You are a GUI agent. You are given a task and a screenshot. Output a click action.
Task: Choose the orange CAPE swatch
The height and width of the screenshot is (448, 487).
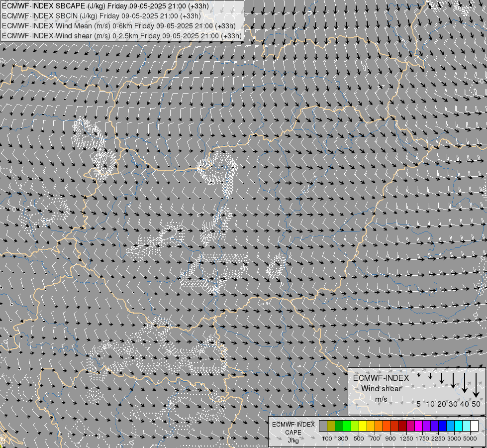(379, 426)
